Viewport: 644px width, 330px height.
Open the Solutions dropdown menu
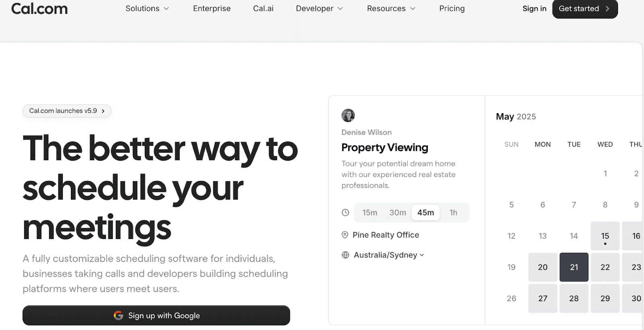(147, 8)
